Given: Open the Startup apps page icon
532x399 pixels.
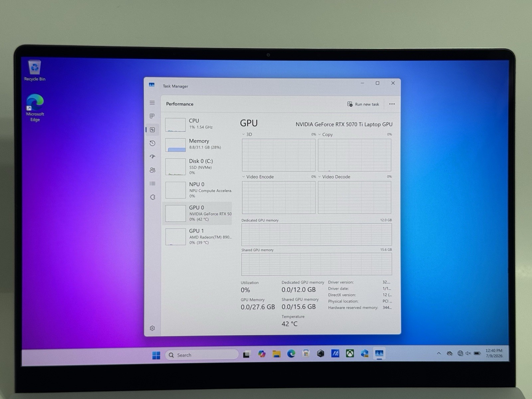Looking at the screenshot, I should (152, 157).
